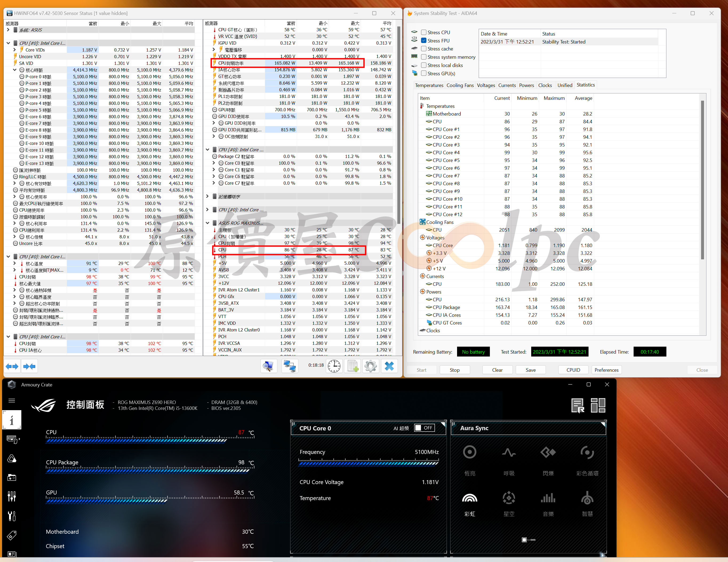Select Aura Sync starry night 星空 effect

coord(509,504)
